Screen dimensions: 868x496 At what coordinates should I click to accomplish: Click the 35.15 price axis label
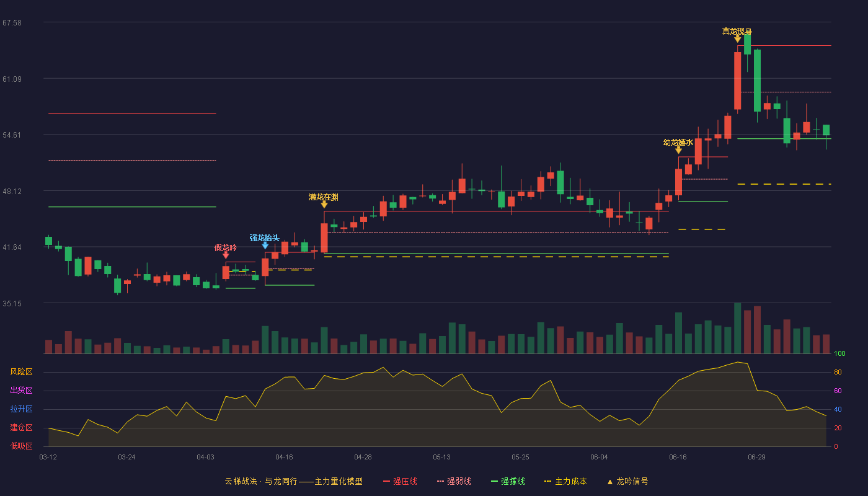(x=12, y=304)
